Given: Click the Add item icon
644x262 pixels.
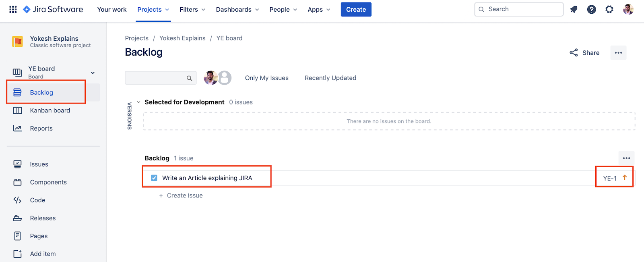Looking at the screenshot, I should click(x=17, y=254).
